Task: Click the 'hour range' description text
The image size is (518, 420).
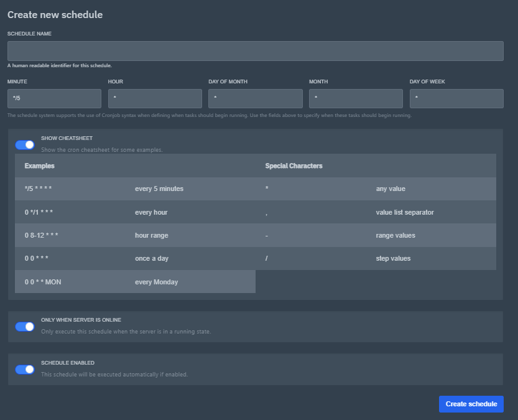Action: click(152, 235)
